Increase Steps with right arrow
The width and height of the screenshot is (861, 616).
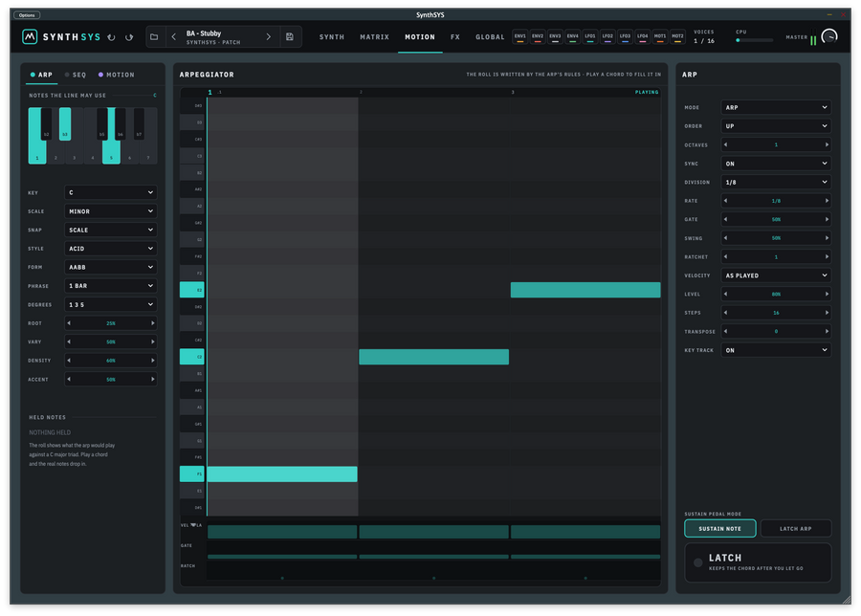pyautogui.click(x=827, y=313)
